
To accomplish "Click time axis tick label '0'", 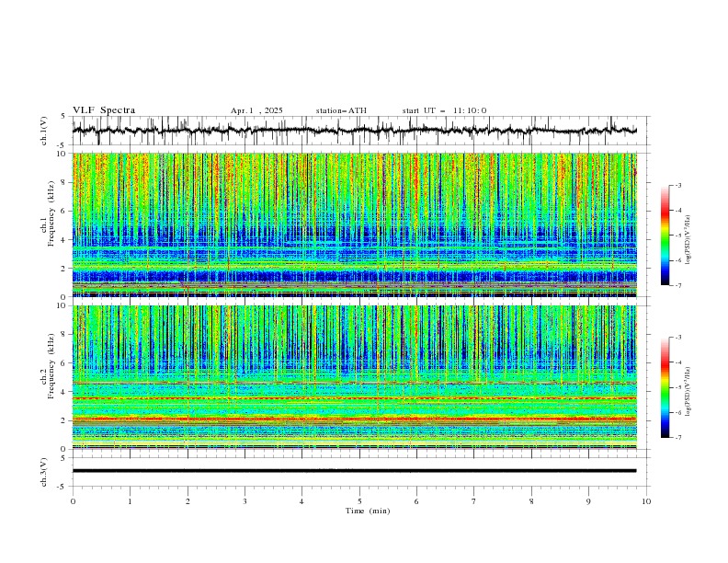I will (73, 501).
